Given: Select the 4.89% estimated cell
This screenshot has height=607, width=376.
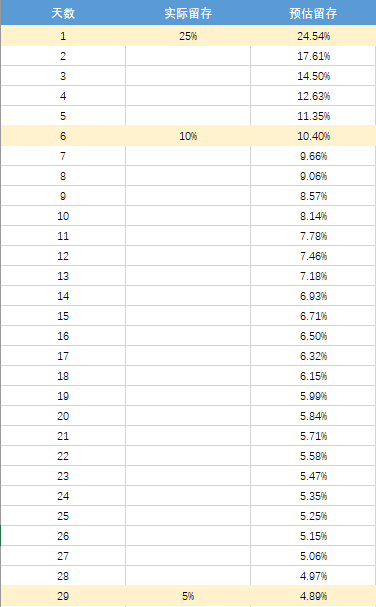Looking at the screenshot, I should pyautogui.click(x=313, y=596).
